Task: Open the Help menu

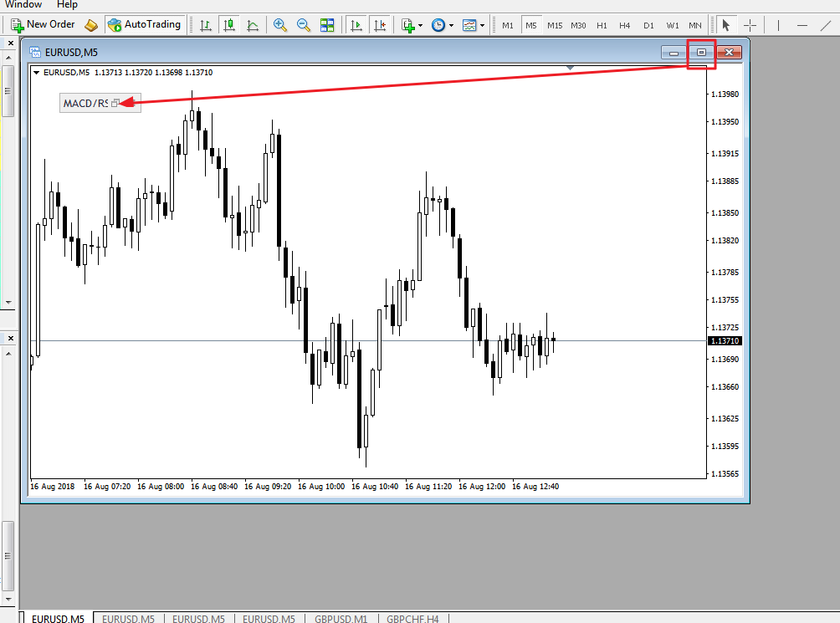Action: tap(67, 4)
